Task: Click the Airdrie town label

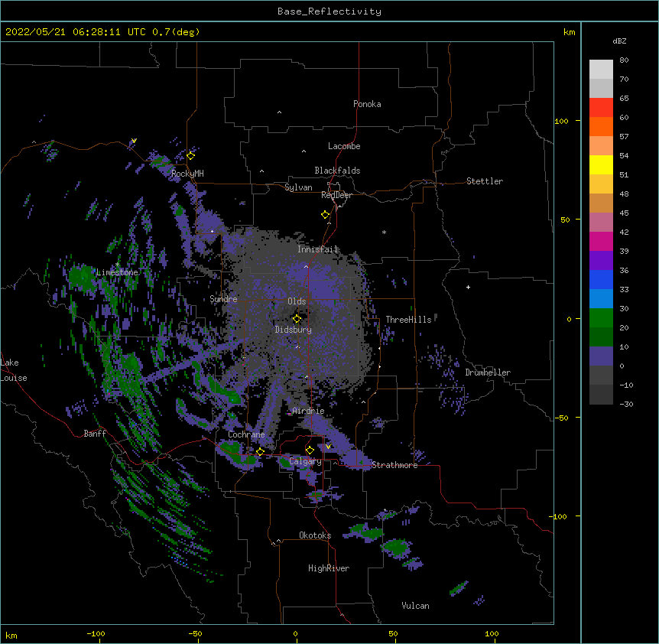Action: (x=308, y=411)
